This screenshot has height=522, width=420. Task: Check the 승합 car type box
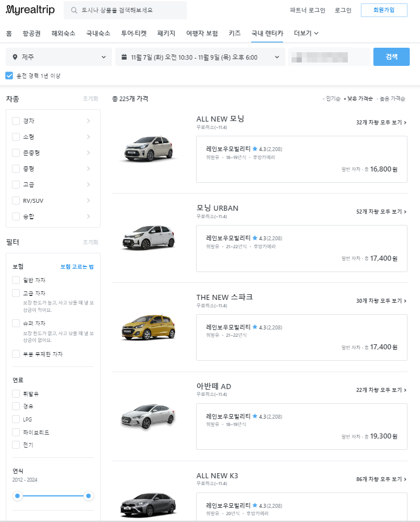click(16, 216)
